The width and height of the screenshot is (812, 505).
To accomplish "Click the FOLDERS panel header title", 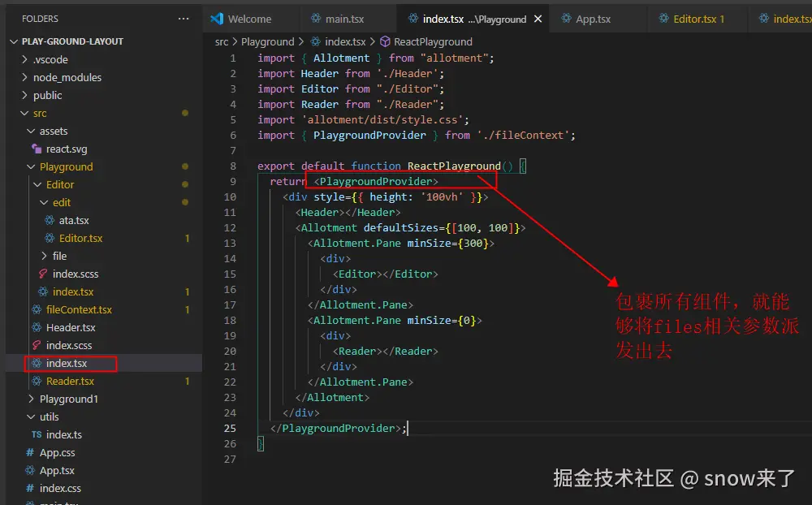I will pos(40,19).
